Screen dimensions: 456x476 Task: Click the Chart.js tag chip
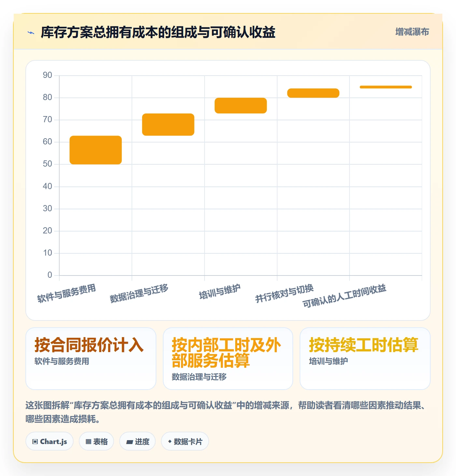coord(50,441)
